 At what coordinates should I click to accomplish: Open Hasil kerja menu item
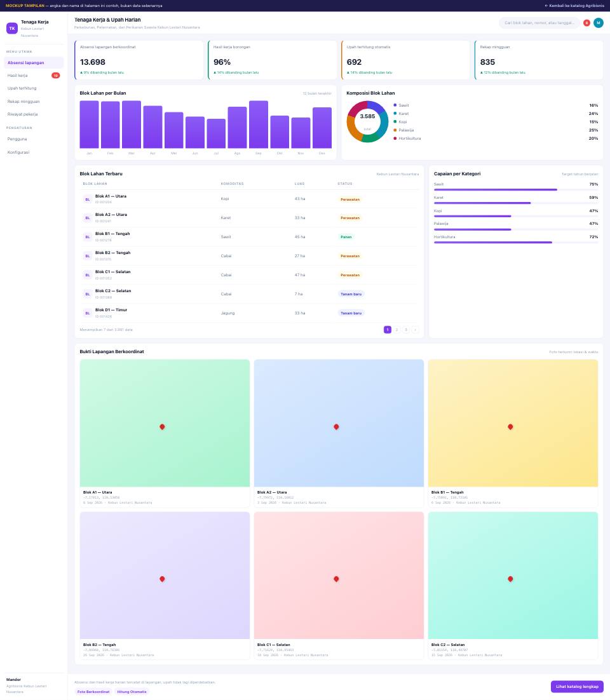(x=34, y=76)
